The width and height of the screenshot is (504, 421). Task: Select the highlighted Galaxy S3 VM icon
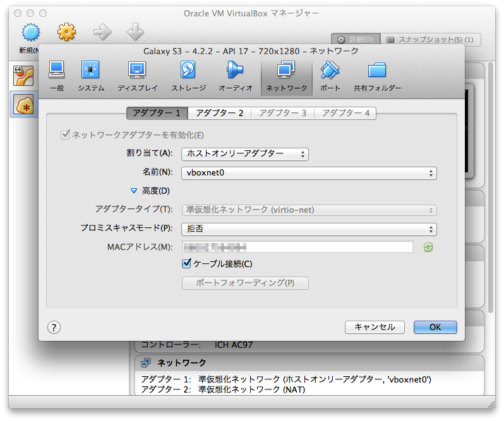pyautogui.click(x=23, y=104)
